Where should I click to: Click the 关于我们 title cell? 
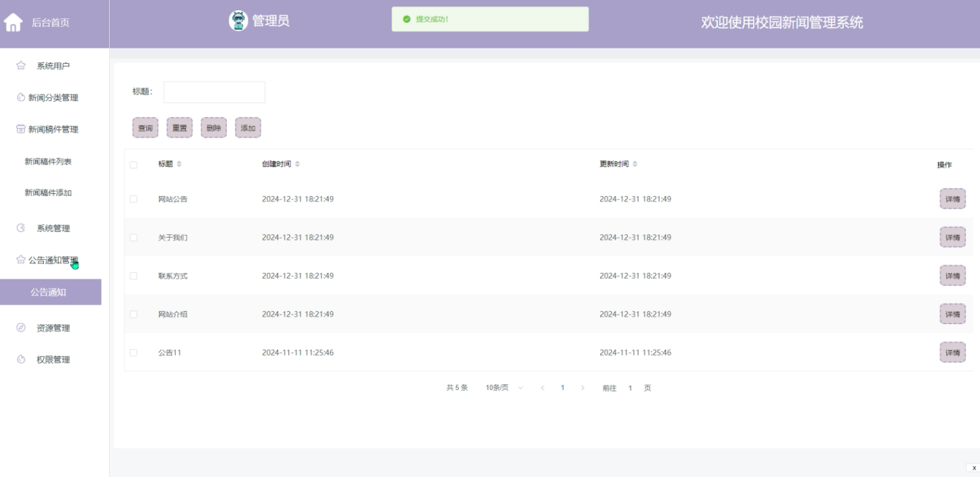(x=173, y=237)
